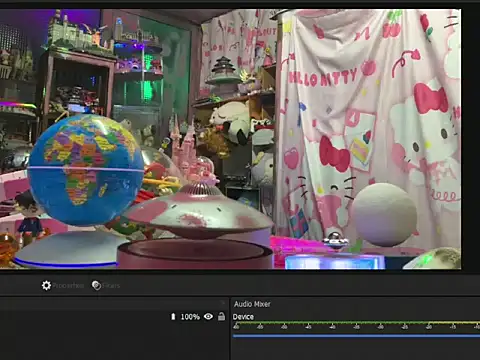
Task: Open the Filters icon for the source
Action: point(96,285)
